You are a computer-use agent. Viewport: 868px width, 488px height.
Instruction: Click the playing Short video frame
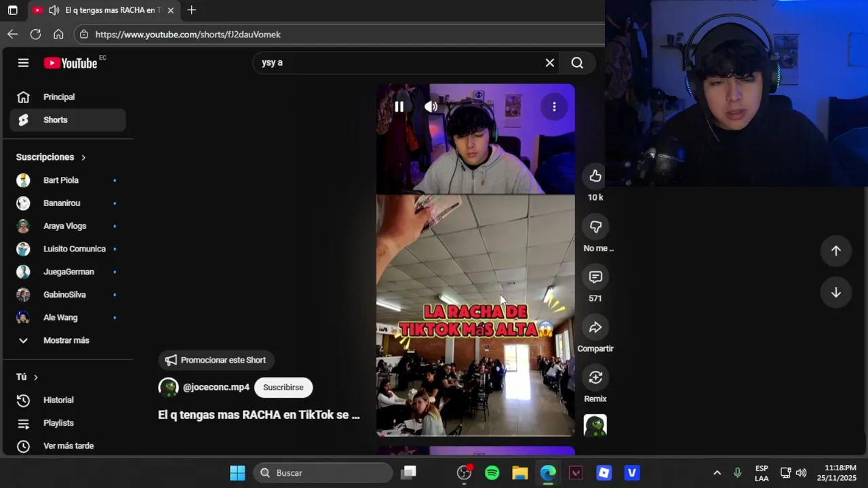[x=475, y=260]
